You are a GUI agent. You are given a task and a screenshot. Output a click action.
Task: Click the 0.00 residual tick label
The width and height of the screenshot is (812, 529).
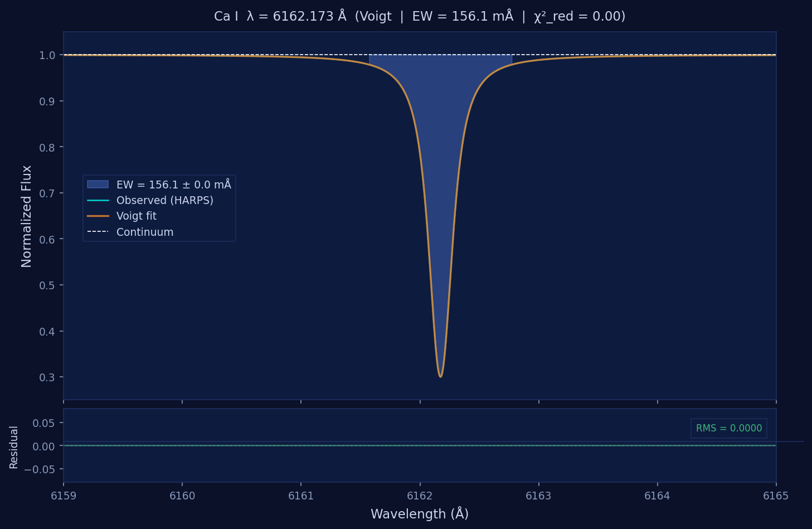(x=43, y=447)
